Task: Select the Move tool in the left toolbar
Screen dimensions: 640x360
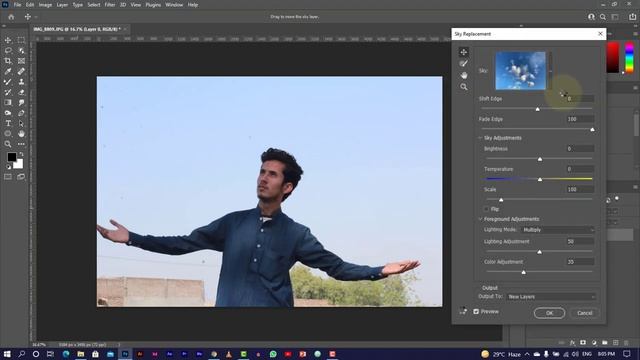Action: tap(8, 40)
